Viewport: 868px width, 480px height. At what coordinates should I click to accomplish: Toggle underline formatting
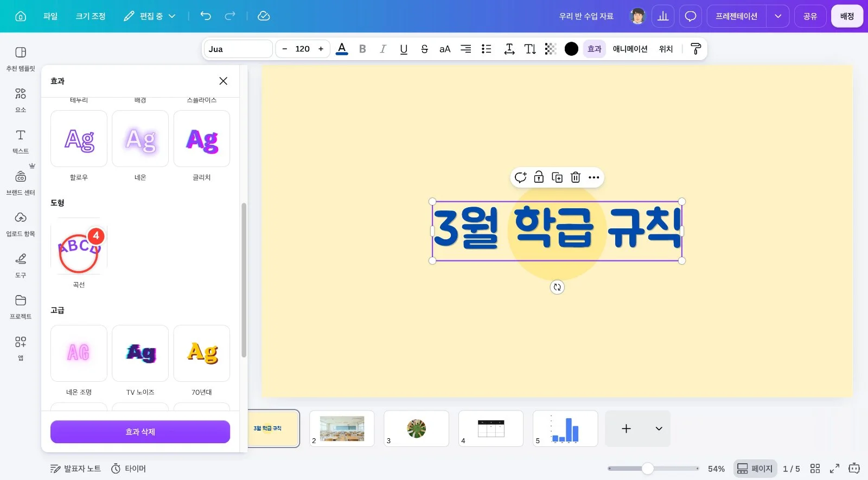[404, 49]
